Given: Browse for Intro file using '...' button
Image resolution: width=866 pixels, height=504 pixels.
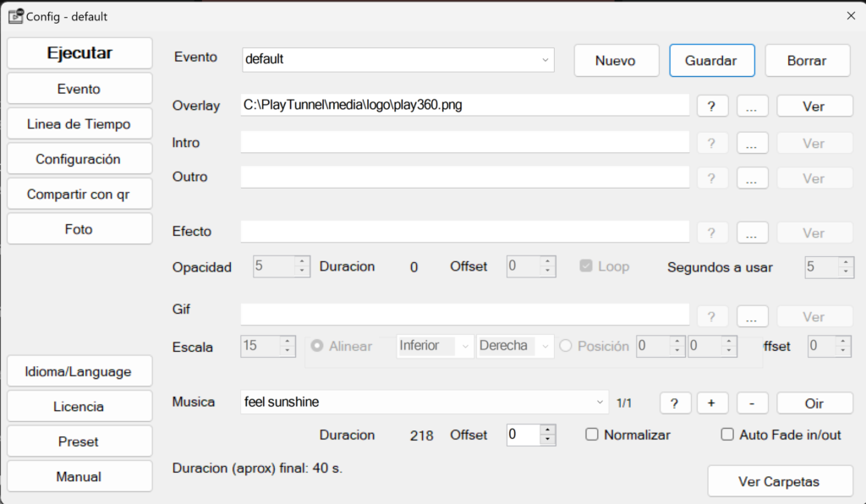Looking at the screenshot, I should click(752, 144).
